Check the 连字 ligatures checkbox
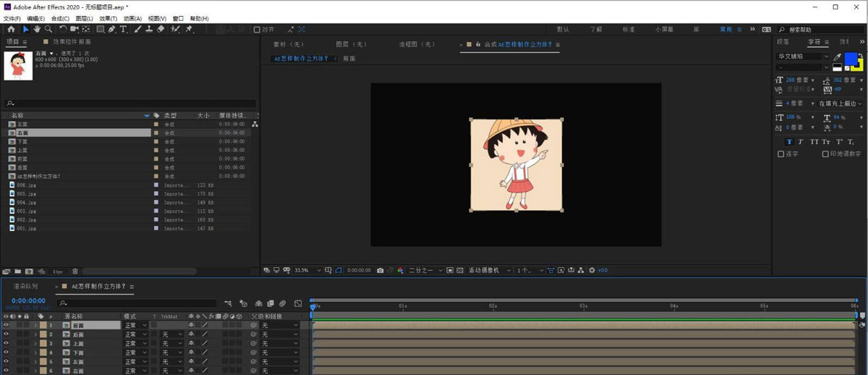The width and height of the screenshot is (868, 375). [x=781, y=154]
